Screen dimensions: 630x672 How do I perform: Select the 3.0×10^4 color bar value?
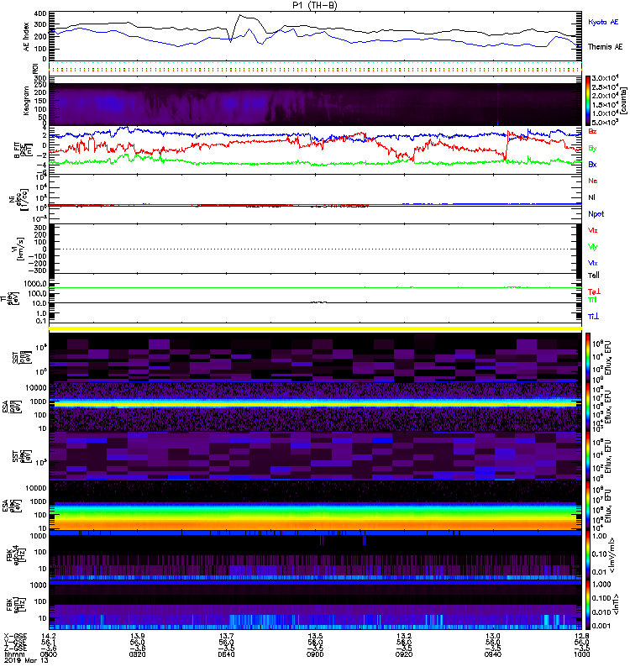[x=605, y=77]
